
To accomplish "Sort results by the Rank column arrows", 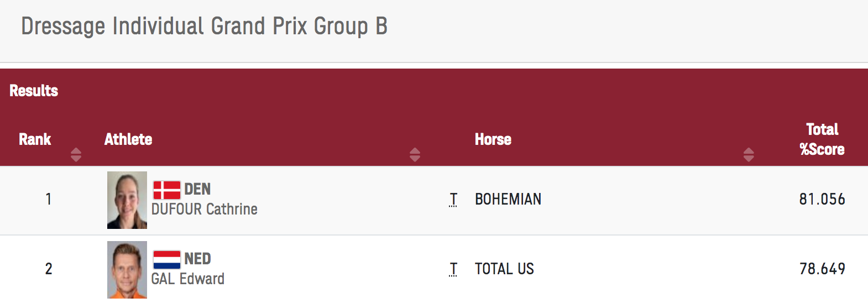I will [76, 155].
